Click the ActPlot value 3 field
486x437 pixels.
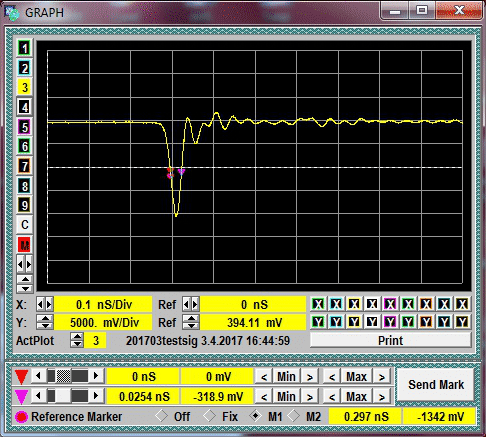click(96, 341)
